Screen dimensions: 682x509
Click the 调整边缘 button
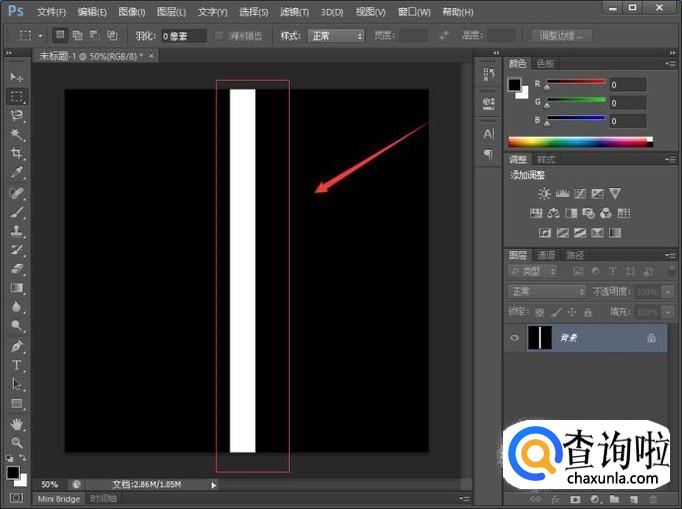(x=560, y=36)
